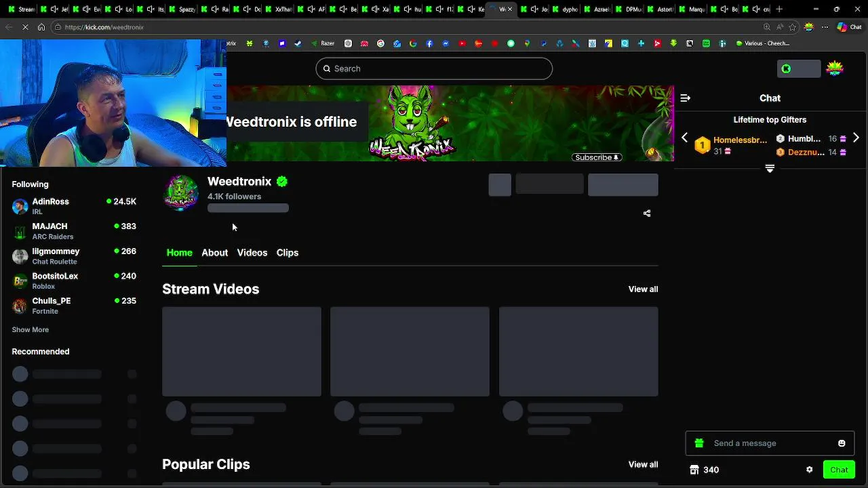The height and width of the screenshot is (488, 868).
Task: Switch to the DPMu browser tab
Action: [x=630, y=9]
